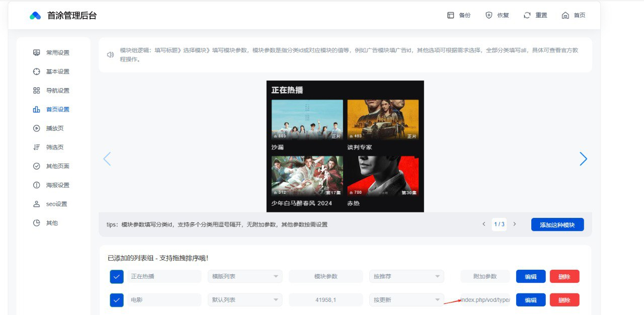Viewport: 644px width, 315px height.
Task: Click 编辑 button in 正在热播 row
Action: (x=531, y=276)
